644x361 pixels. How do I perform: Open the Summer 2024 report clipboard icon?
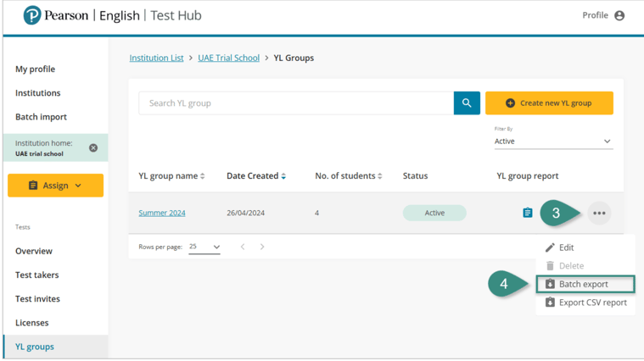527,213
